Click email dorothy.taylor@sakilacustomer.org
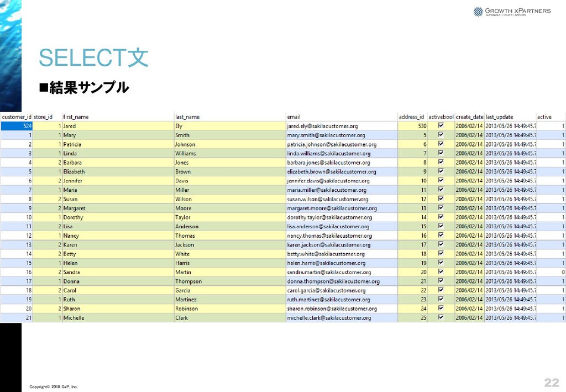Viewport: 566px width, 392px height. click(342, 217)
